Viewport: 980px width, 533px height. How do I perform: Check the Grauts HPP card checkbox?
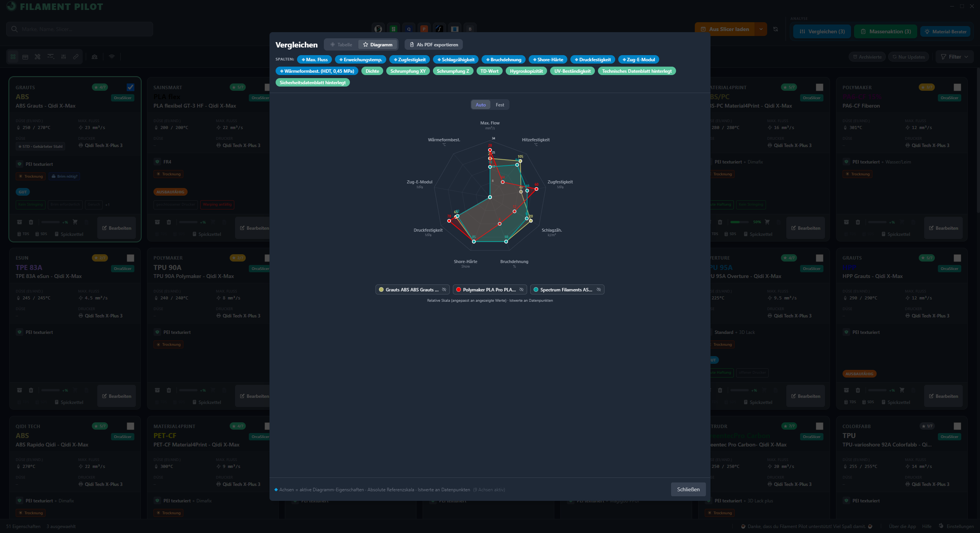click(957, 258)
